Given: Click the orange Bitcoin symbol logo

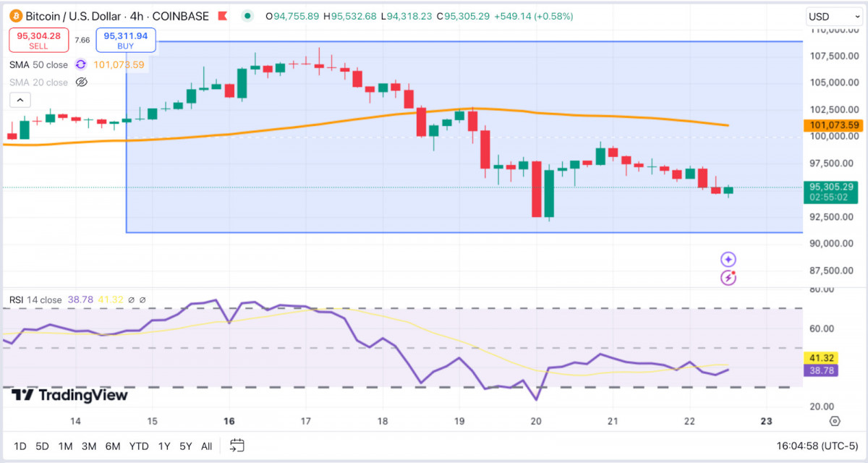Looking at the screenshot, I should [15, 16].
